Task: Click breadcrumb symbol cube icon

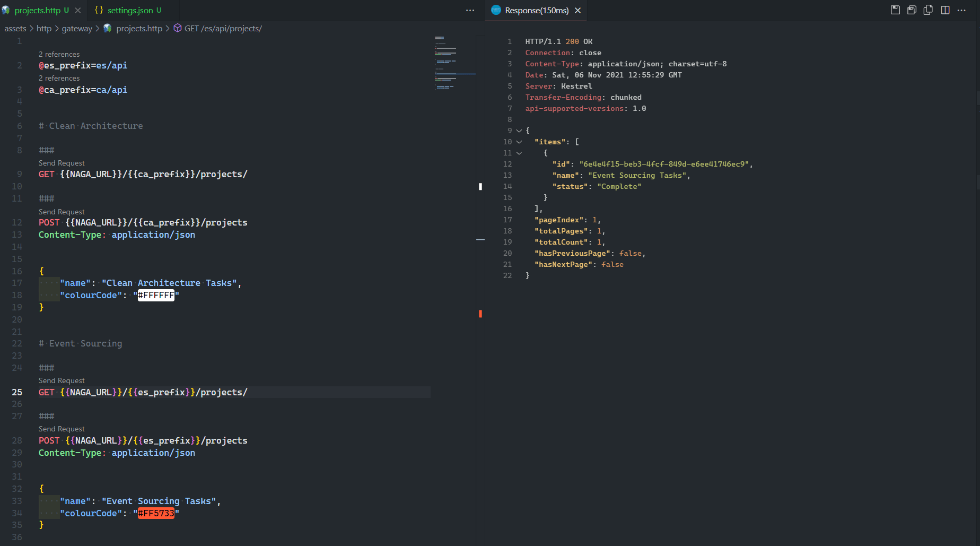Action: [x=178, y=28]
